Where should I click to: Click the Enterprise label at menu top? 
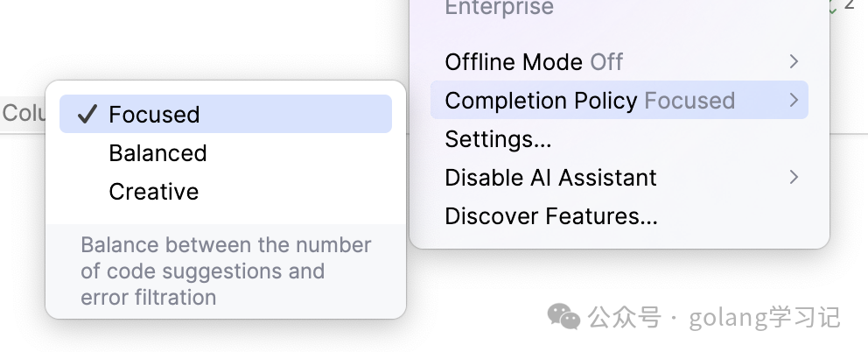pyautogui.click(x=499, y=9)
